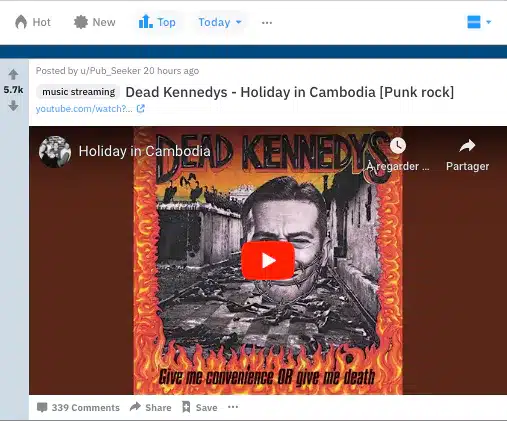Filter by music streaming flair

[78, 92]
